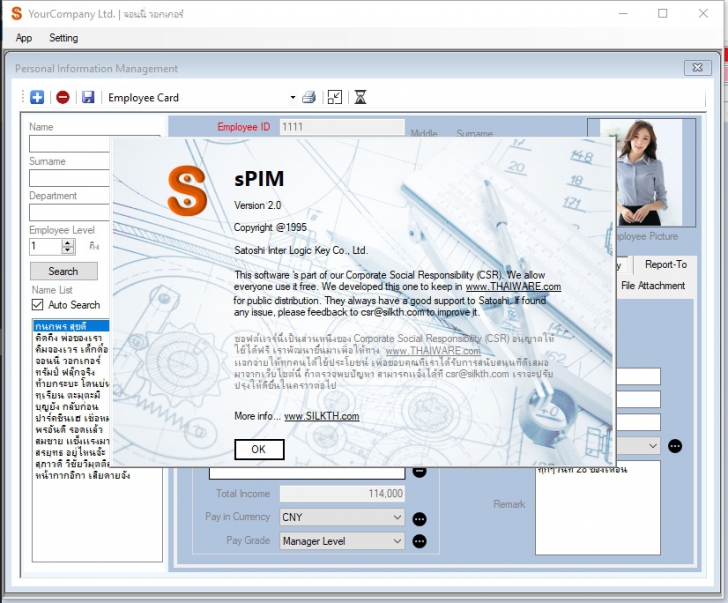Open the App menu
728x603 pixels.
(x=24, y=38)
